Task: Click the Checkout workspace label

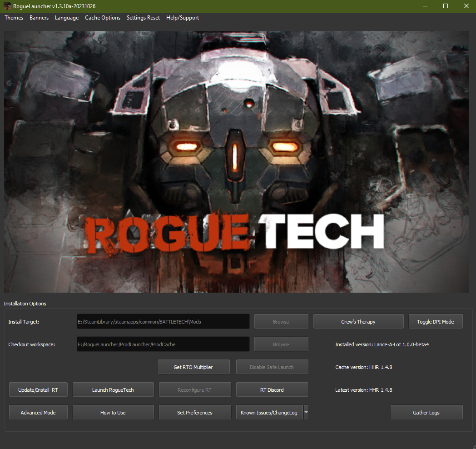Action: pos(32,344)
